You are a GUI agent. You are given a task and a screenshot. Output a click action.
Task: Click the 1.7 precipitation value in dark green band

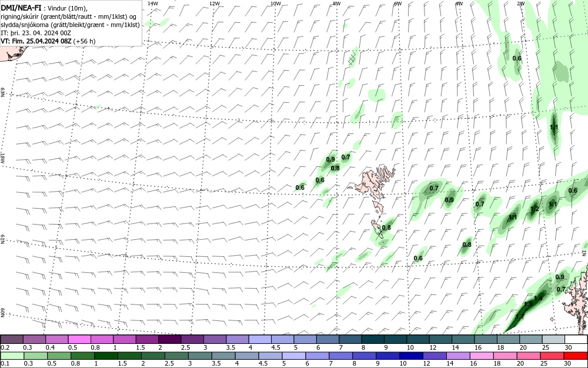click(x=520, y=317)
